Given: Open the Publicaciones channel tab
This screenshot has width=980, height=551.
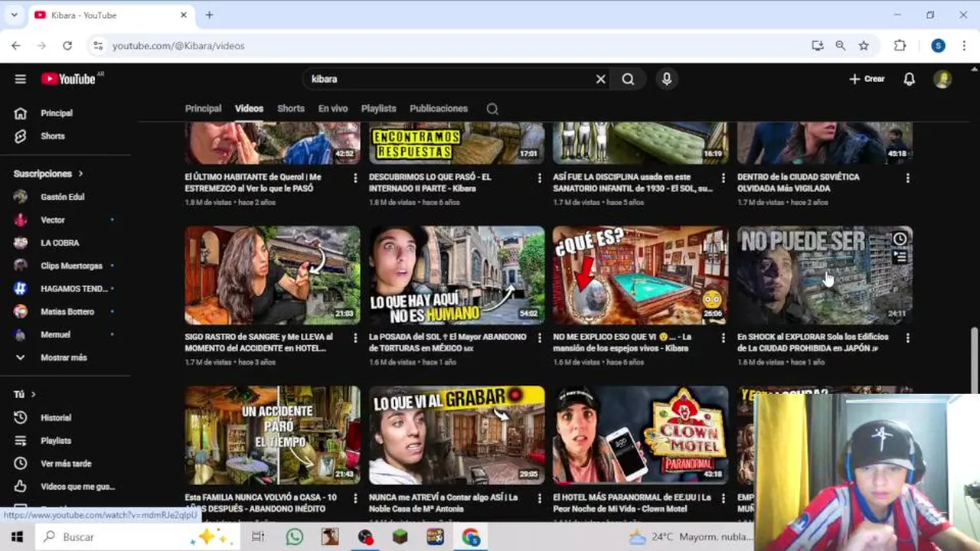Looking at the screenshot, I should [x=439, y=109].
